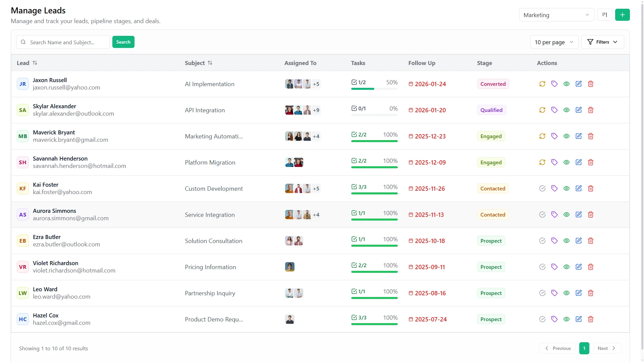644x362 pixels.
Task: Go to the Previous page
Action: coord(557,348)
